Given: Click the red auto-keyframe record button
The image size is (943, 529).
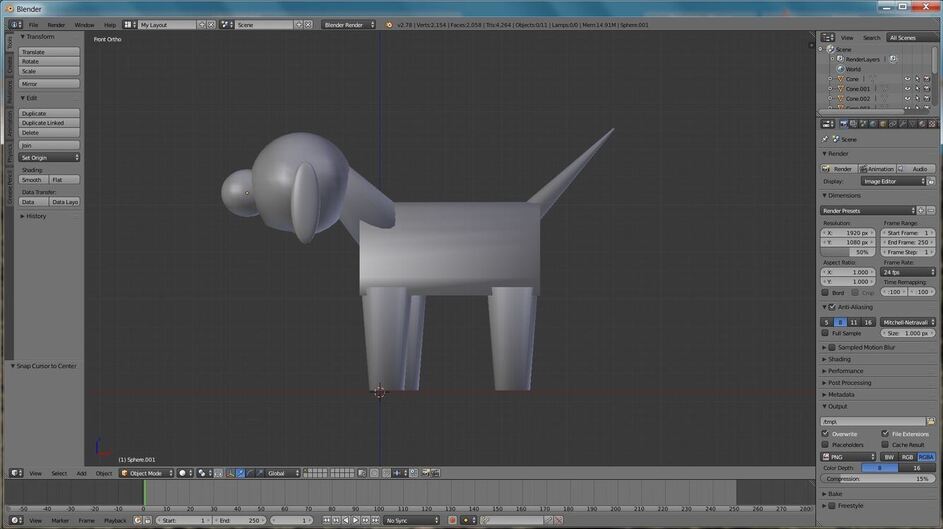Looking at the screenshot, I should pos(452,520).
